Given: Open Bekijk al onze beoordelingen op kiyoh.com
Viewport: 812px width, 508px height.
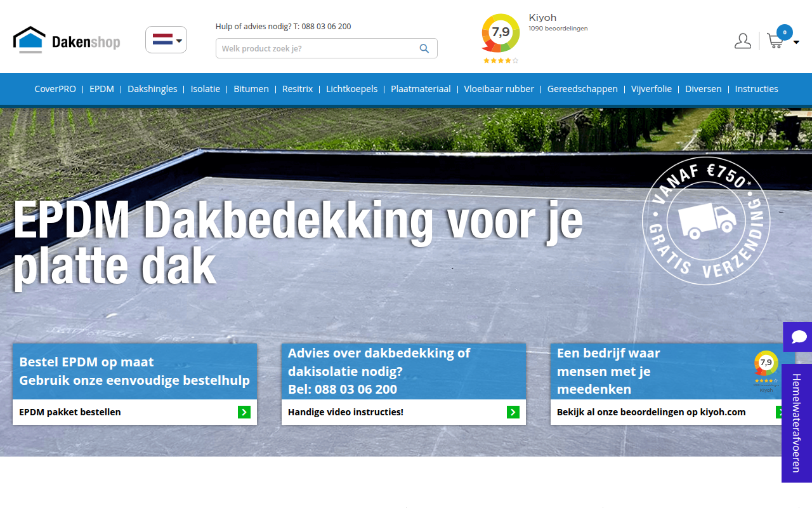Looking at the screenshot, I should [652, 412].
